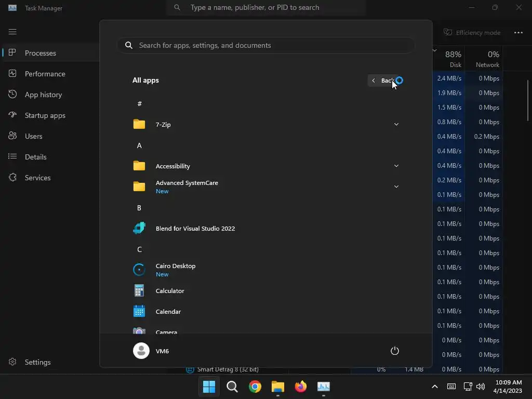
Task: Open taskbar Search
Action: point(232,387)
